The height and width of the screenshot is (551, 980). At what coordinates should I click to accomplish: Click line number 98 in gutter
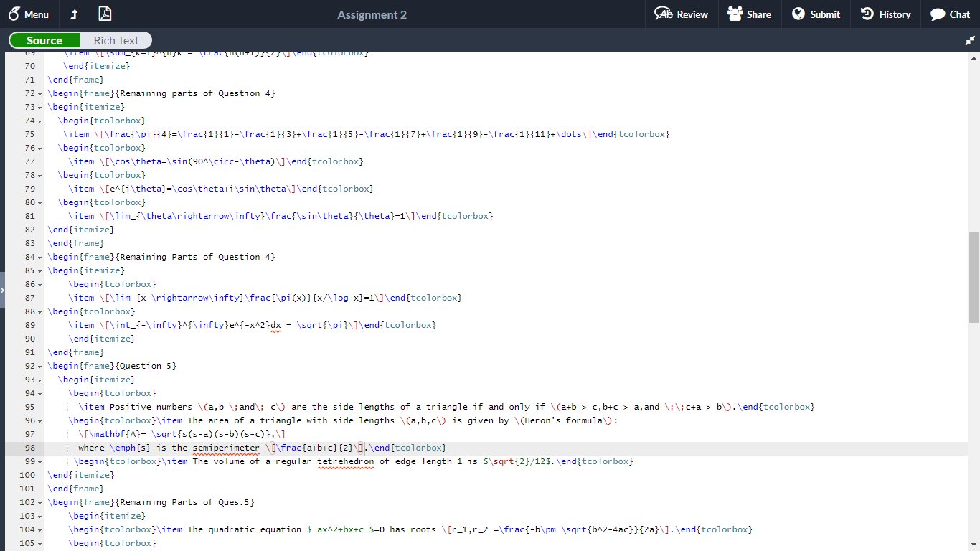[x=29, y=448]
